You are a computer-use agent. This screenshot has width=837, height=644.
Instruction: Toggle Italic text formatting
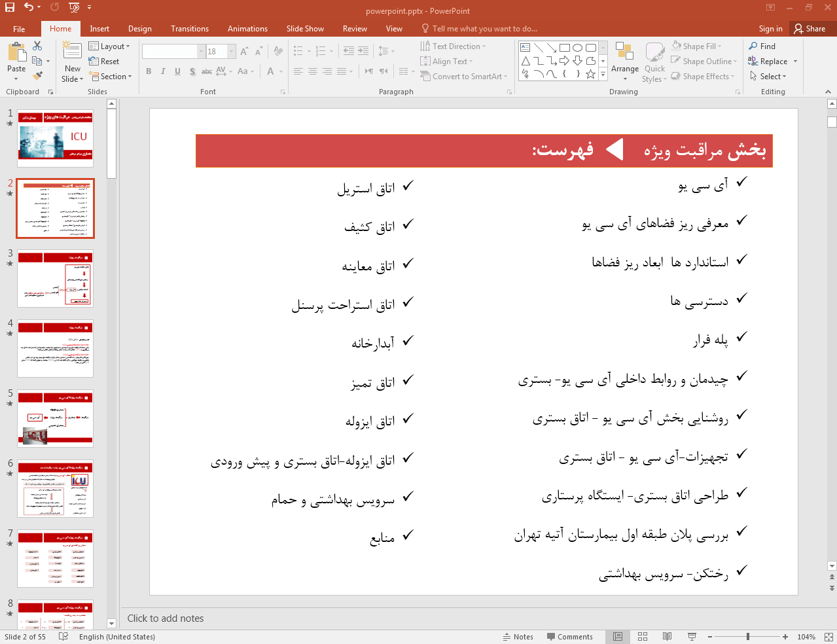164,71
